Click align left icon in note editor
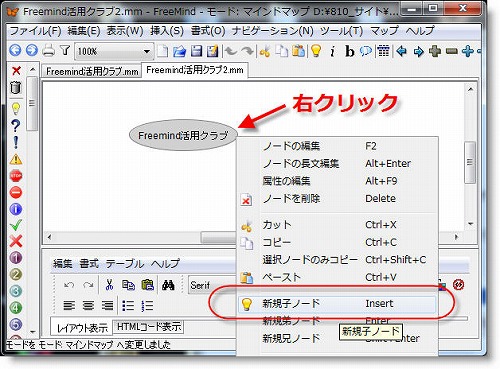Image resolution: width=500 pixels, height=369 pixels. point(69,305)
